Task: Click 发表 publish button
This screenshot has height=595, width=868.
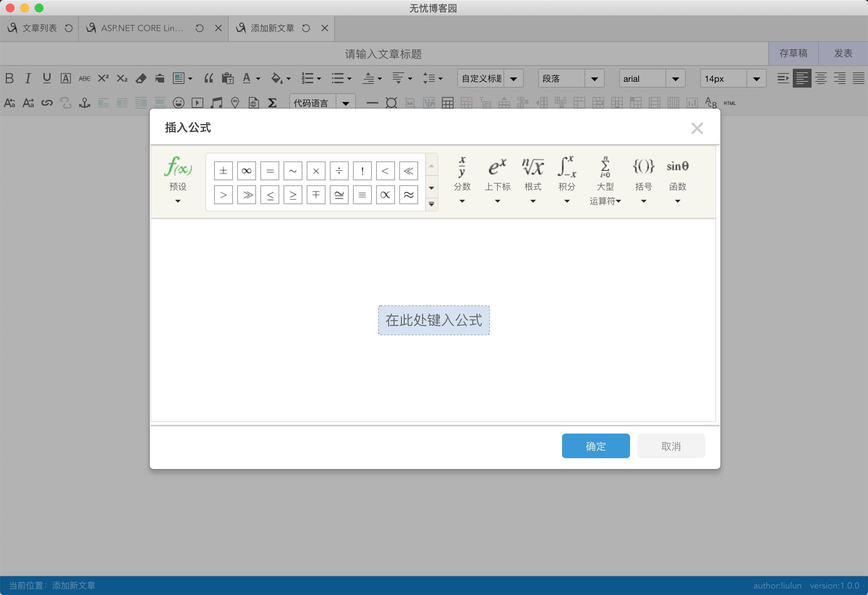Action: pos(843,54)
